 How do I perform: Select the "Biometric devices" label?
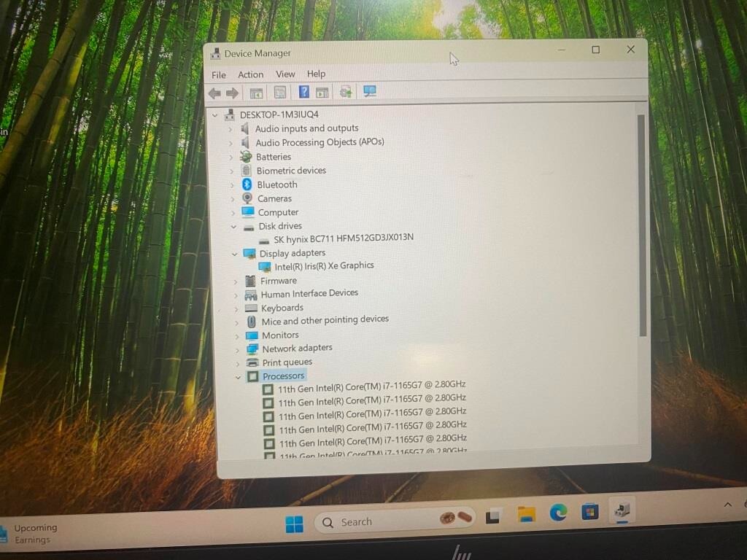pyautogui.click(x=291, y=171)
